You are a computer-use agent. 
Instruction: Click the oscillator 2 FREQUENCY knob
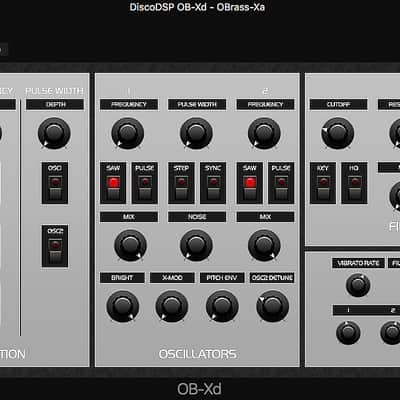click(x=264, y=133)
